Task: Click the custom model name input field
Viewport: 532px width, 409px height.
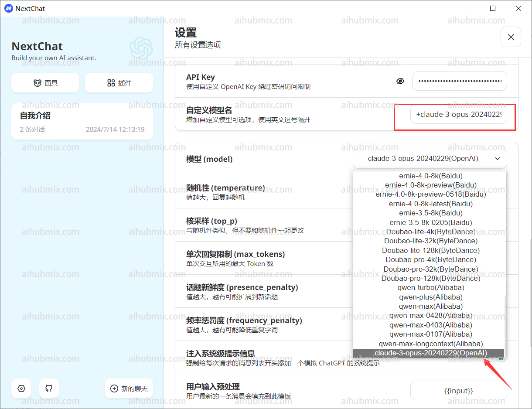Action: (459, 115)
